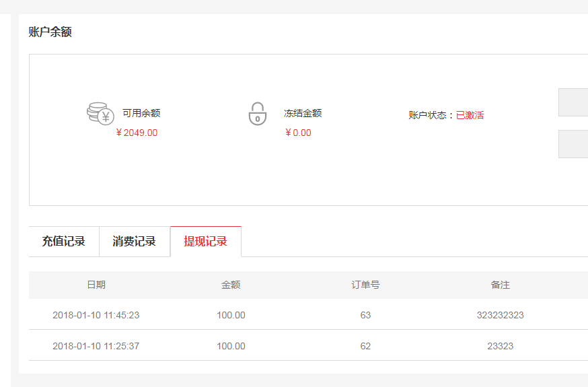This screenshot has height=387, width=588.
Task: Click the remark 23323 cell
Action: pos(500,346)
